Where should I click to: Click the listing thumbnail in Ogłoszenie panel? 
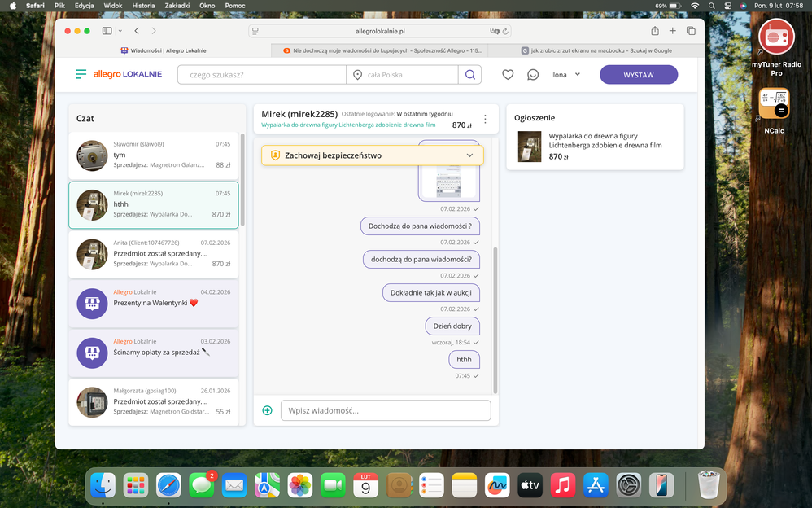click(530, 147)
